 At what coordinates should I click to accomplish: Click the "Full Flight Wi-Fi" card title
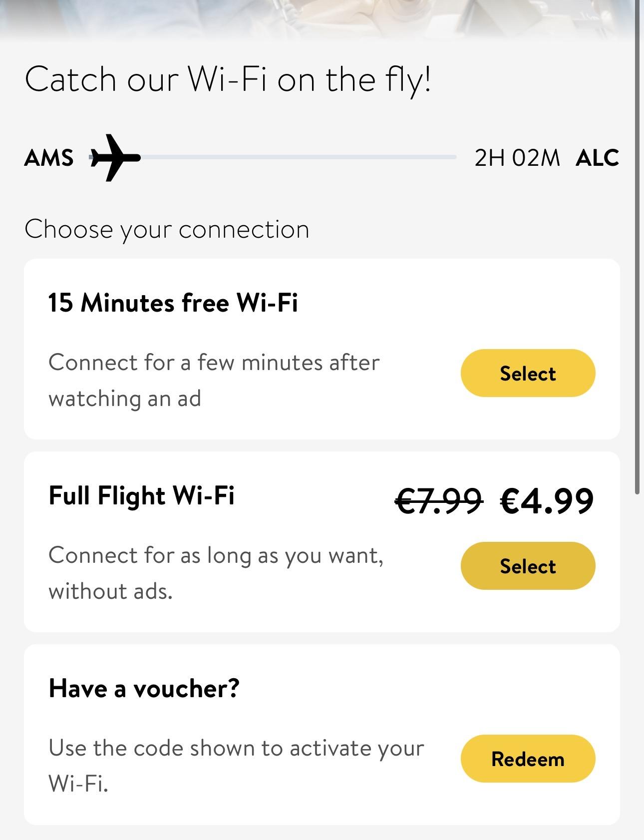[x=141, y=495]
